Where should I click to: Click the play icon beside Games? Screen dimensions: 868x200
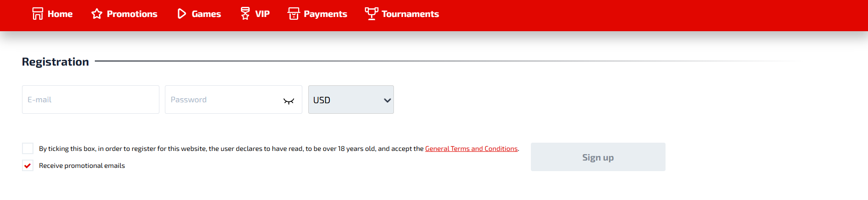[181, 14]
